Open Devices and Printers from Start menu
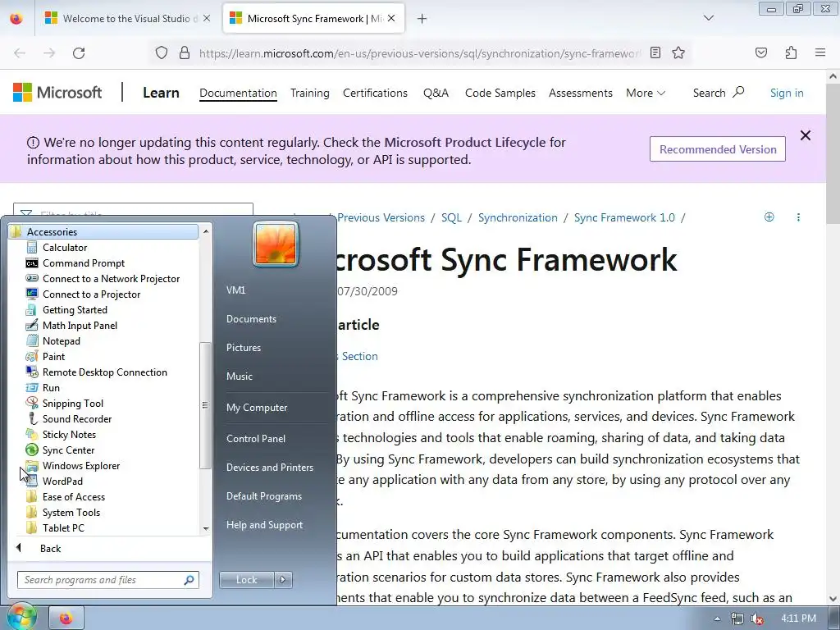The width and height of the screenshot is (840, 630). click(269, 467)
